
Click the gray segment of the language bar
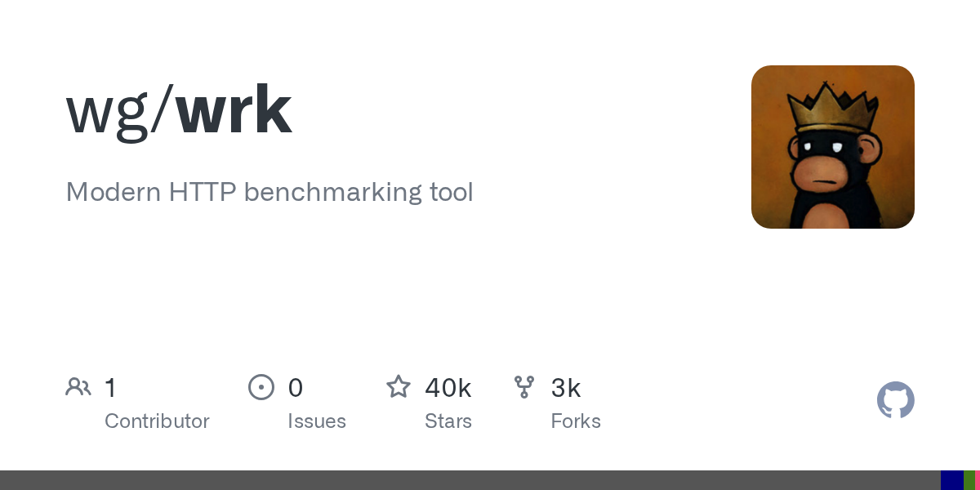tap(470, 480)
